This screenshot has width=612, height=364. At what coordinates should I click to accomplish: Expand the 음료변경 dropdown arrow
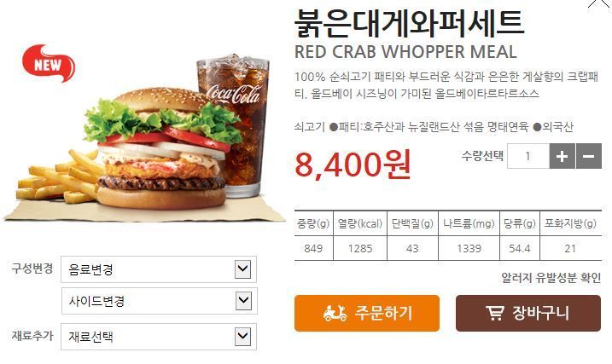coord(242,269)
